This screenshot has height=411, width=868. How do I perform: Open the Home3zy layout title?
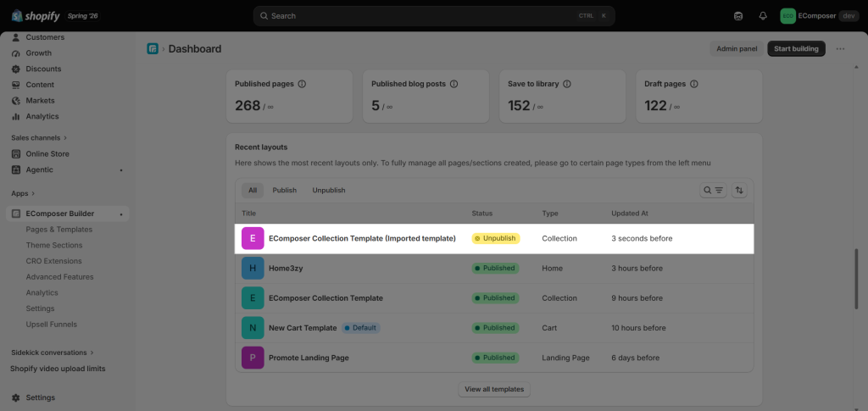coord(286,269)
